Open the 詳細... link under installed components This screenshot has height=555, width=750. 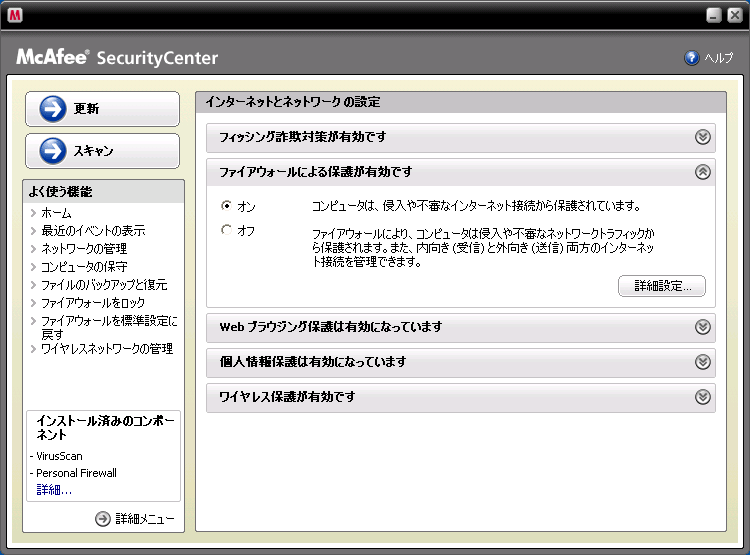pos(54,489)
